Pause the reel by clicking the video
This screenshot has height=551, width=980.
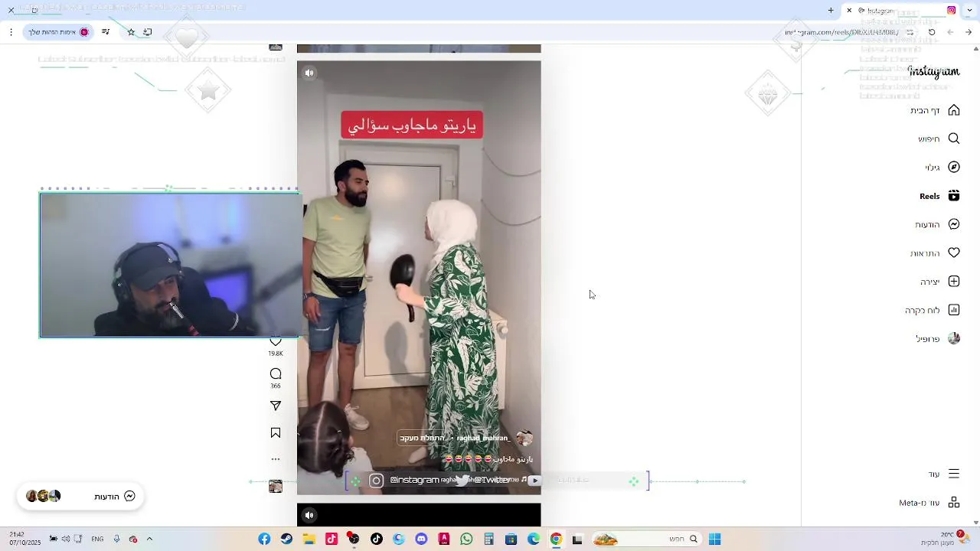point(419,278)
